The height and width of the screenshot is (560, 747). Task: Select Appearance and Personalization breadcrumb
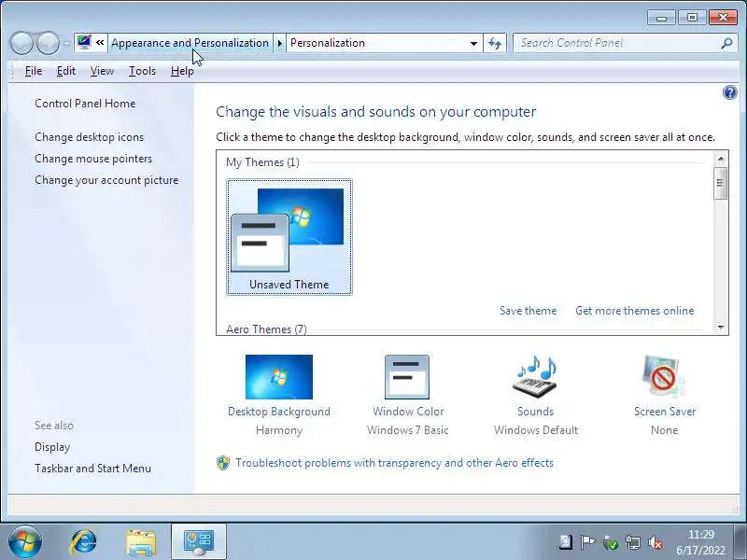point(190,43)
